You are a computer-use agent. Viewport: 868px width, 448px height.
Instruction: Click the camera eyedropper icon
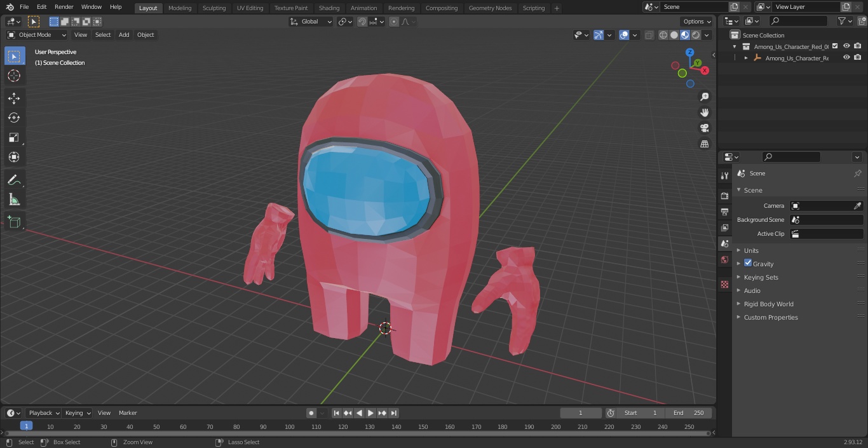[857, 206]
